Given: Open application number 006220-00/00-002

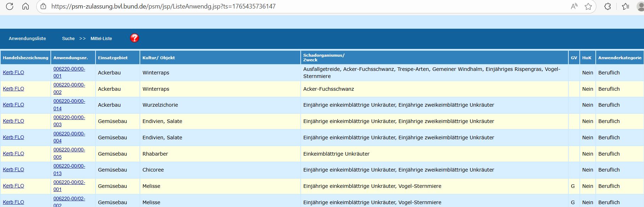Looking at the screenshot, I should (x=69, y=89).
